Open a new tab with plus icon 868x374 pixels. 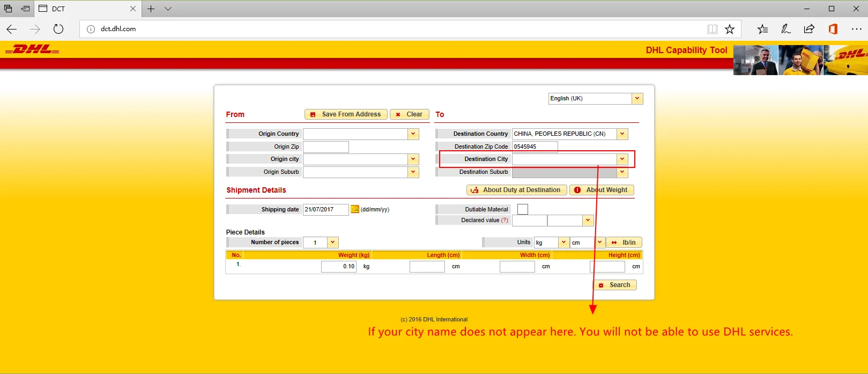click(151, 9)
